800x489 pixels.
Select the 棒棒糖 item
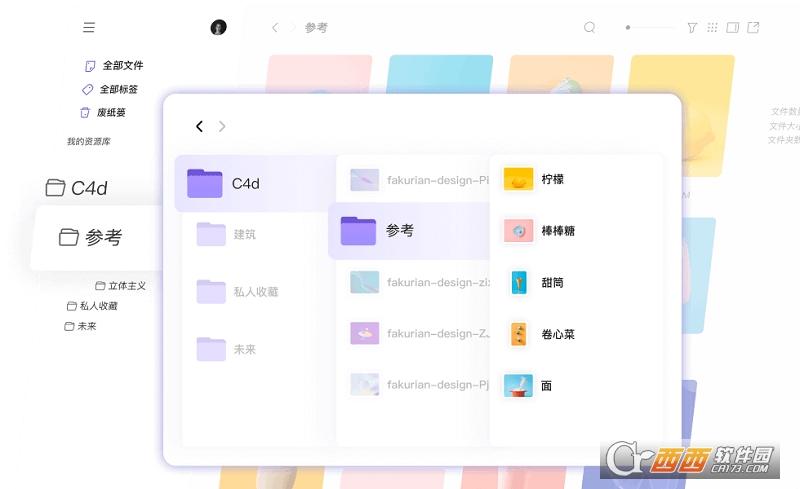coord(539,231)
